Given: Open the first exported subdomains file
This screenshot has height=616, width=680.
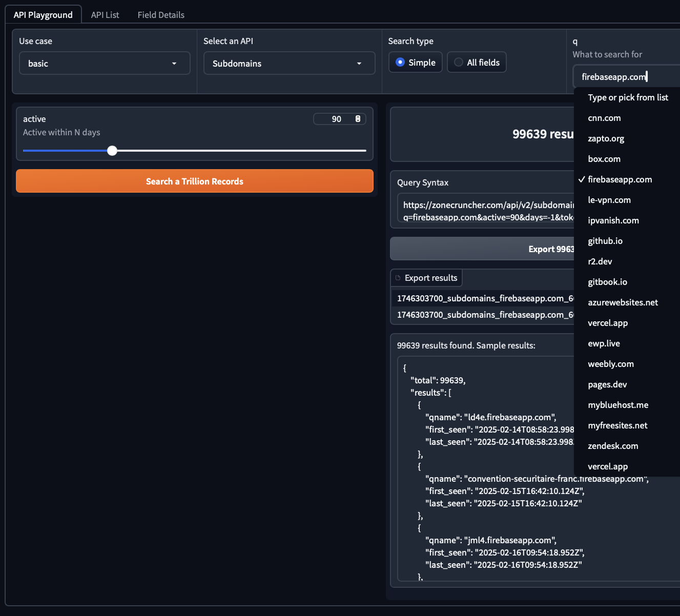Looking at the screenshot, I should [485, 298].
